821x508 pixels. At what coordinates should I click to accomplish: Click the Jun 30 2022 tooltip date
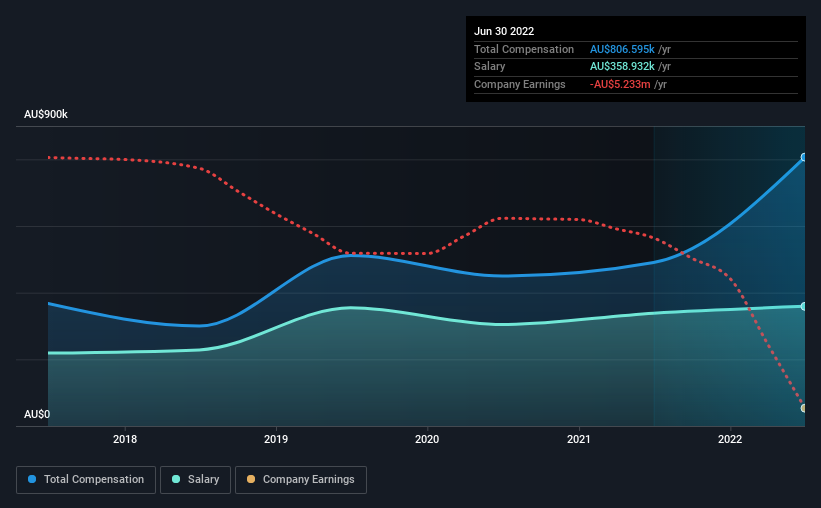click(504, 31)
